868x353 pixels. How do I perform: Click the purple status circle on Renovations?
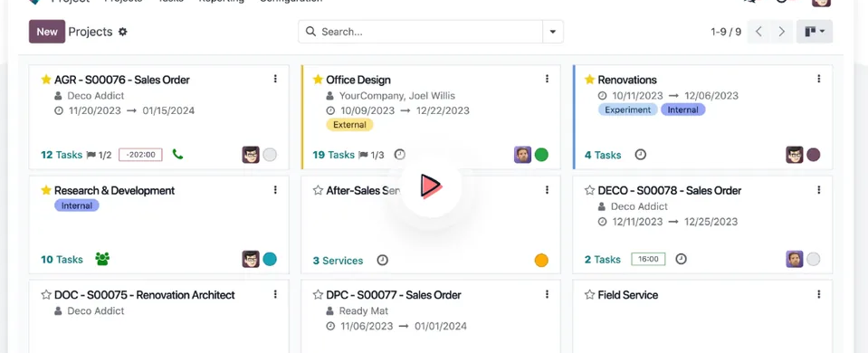tap(813, 155)
